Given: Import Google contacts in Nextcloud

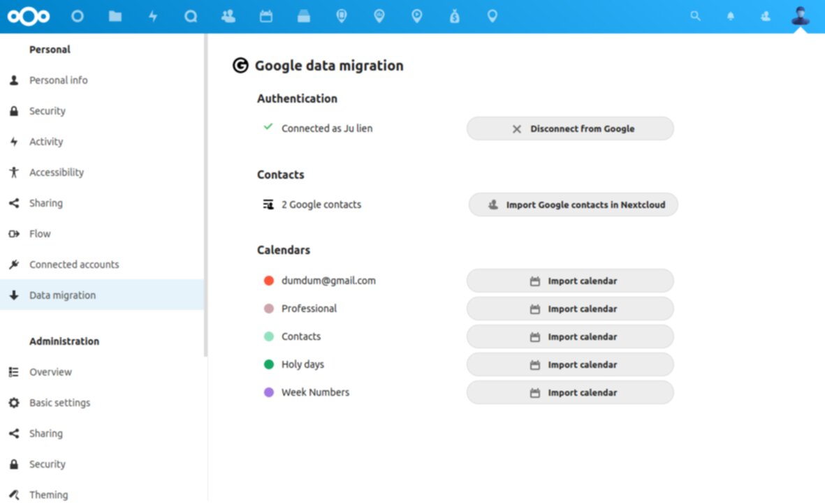Looking at the screenshot, I should (573, 205).
